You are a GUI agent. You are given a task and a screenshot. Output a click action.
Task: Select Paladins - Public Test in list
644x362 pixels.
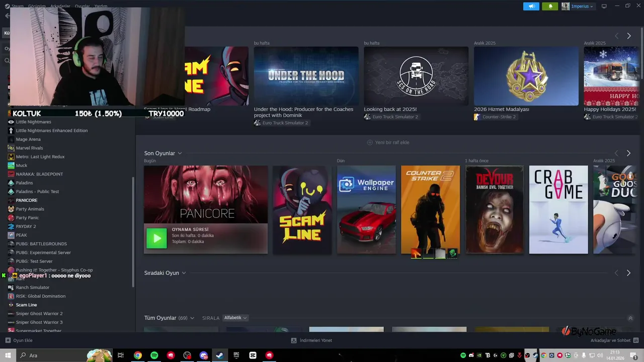click(x=37, y=192)
